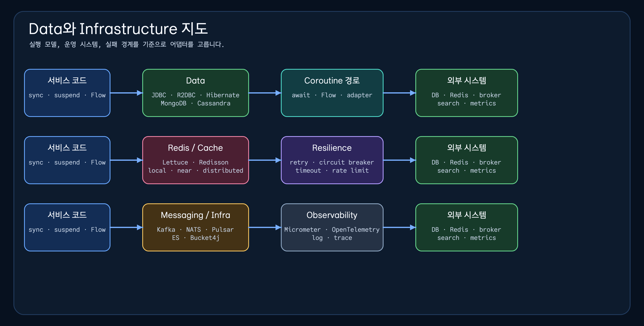Screen dimensions: 644x326
Task: Select the word "Cassandra"
Action: (214, 103)
